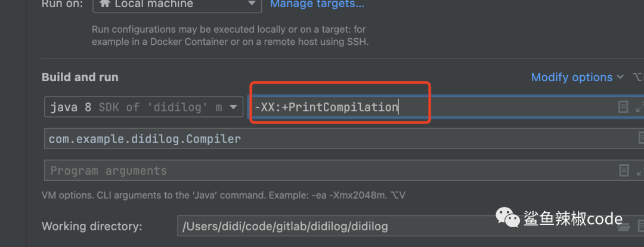644x247 pixels.
Task: Browse for working directory with folder icon
Action: pyautogui.click(x=624, y=227)
